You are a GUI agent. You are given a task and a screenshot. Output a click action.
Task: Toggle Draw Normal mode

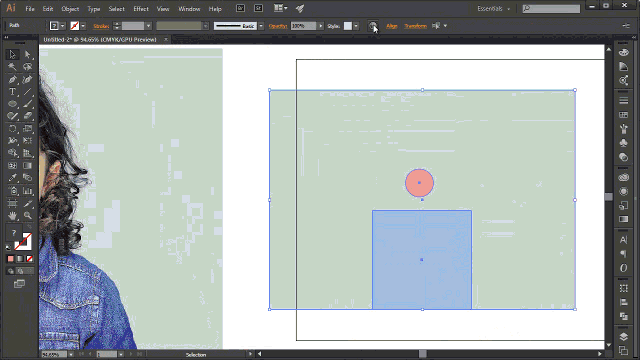11,271
